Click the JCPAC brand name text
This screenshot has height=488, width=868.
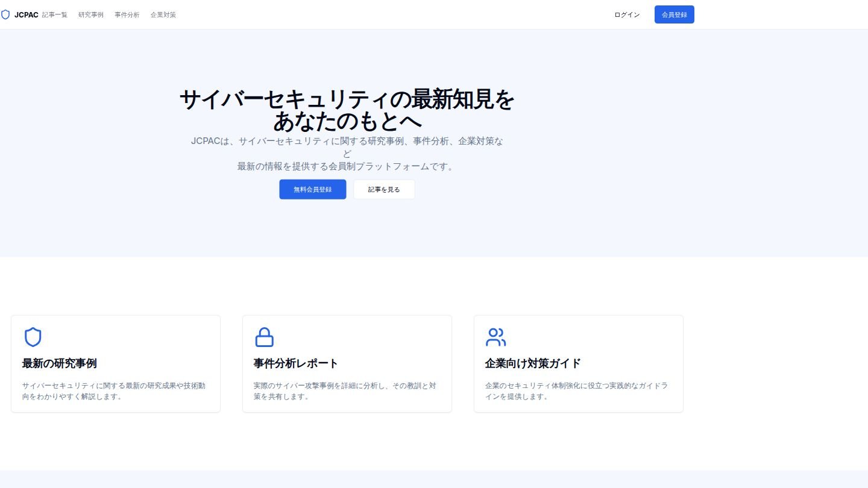(27, 14)
